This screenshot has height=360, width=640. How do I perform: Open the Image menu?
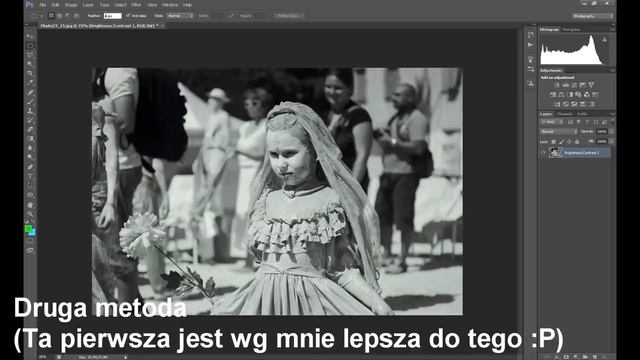tap(71, 5)
